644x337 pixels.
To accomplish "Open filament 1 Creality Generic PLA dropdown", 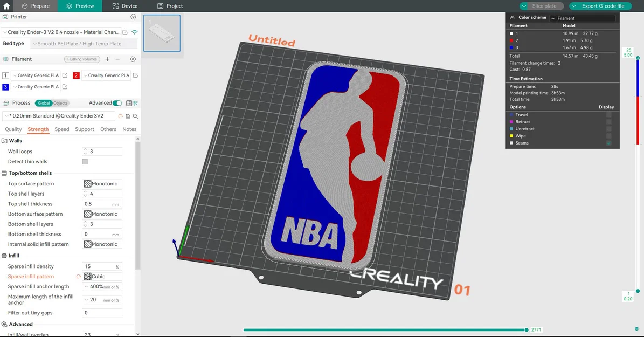I will pyautogui.click(x=36, y=75).
